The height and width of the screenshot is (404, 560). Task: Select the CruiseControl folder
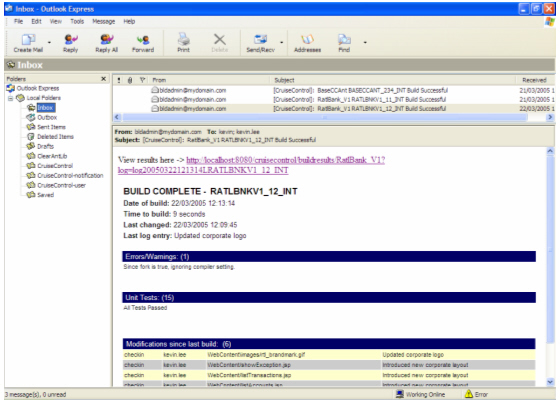click(55, 166)
